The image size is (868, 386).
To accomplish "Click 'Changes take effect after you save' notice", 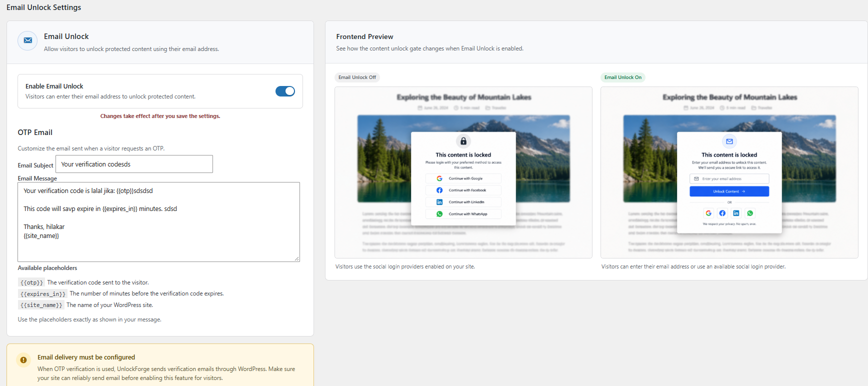I will [160, 116].
